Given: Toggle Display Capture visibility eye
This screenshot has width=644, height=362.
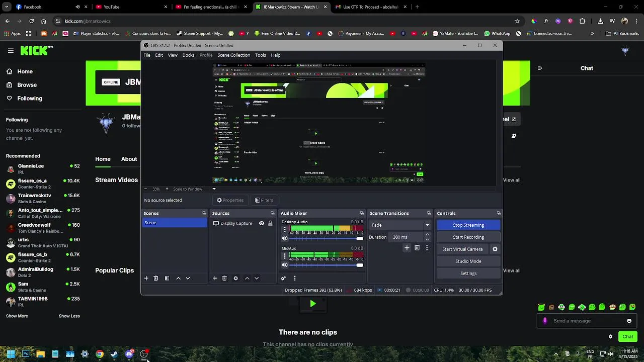Looking at the screenshot, I should 262,223.
